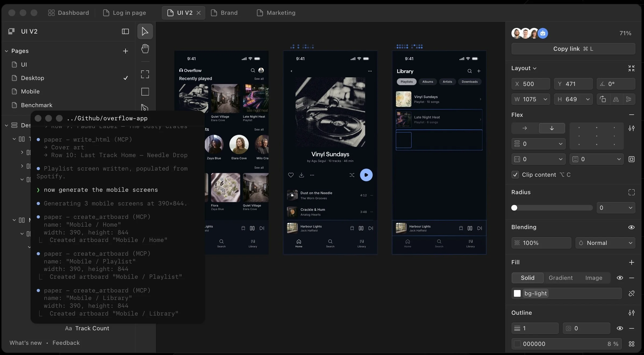Open the Brand tab

coord(224,13)
